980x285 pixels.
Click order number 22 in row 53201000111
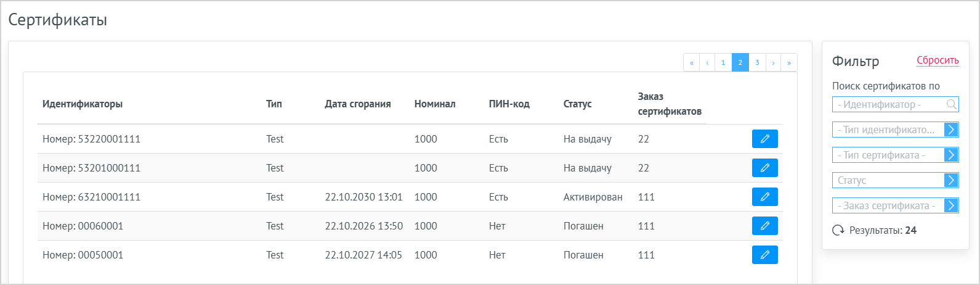[x=644, y=168]
